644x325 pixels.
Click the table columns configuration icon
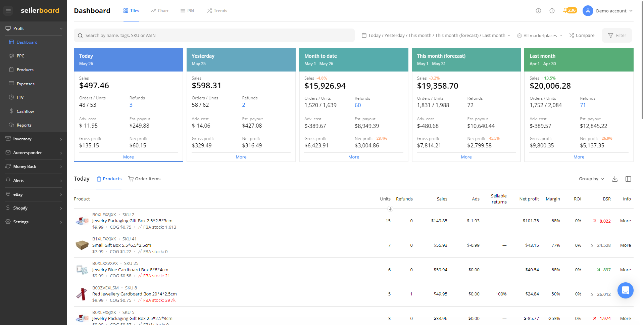coord(628,179)
